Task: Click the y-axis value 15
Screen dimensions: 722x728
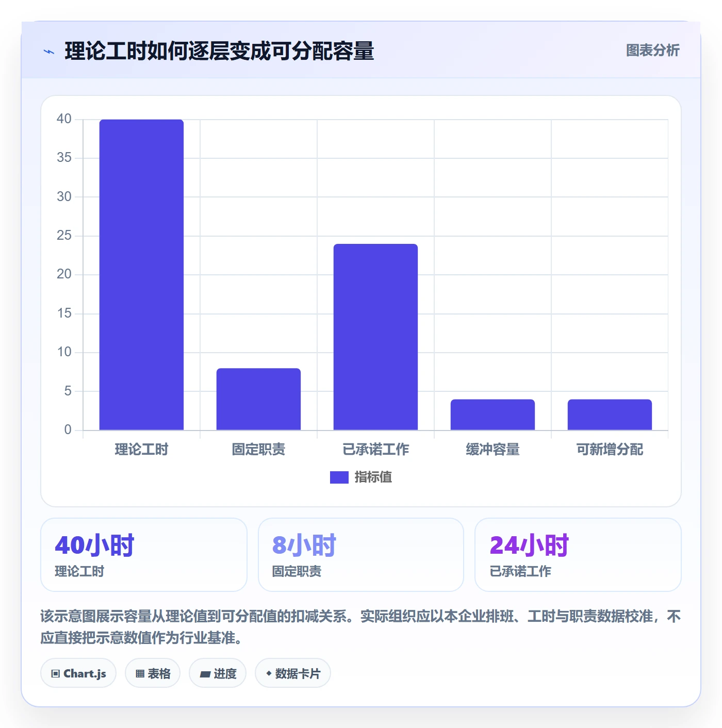Action: (64, 313)
